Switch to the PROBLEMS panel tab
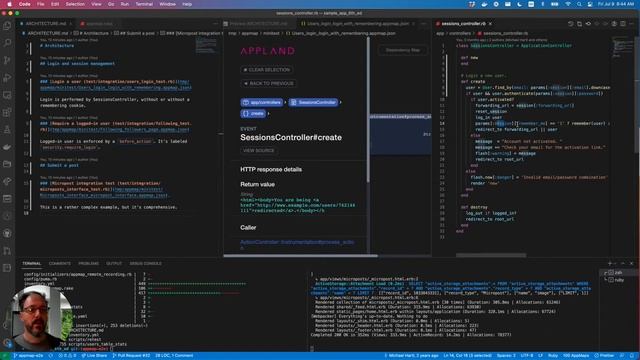640x360 pixels. (88, 264)
